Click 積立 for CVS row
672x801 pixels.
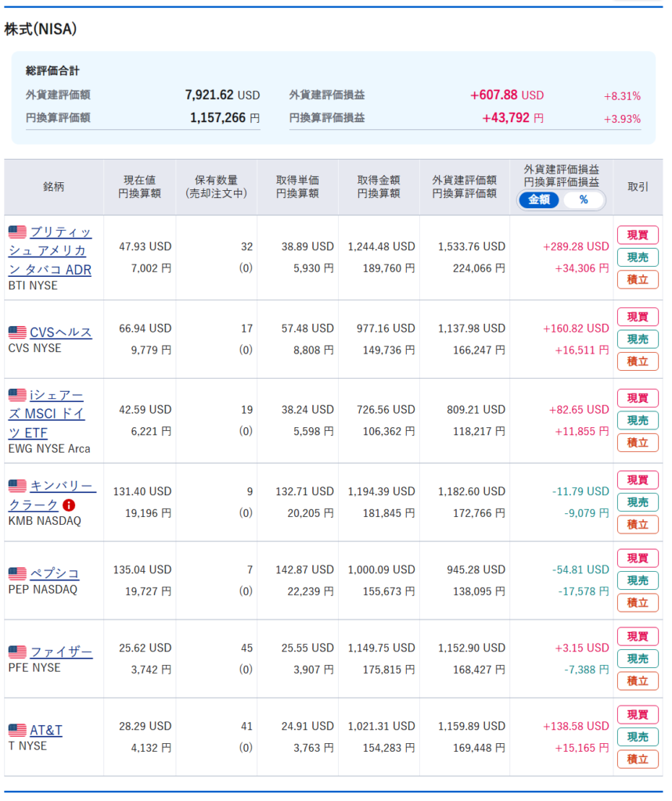click(638, 361)
